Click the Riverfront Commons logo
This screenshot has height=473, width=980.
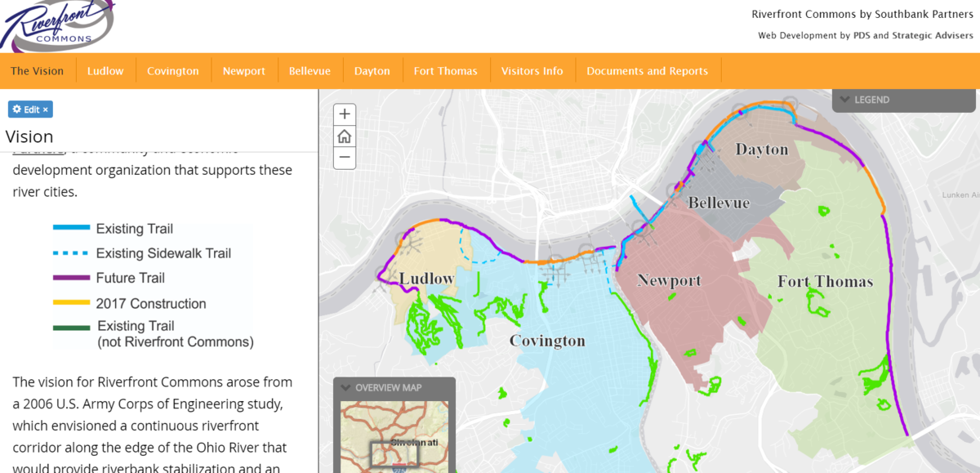(x=56, y=25)
